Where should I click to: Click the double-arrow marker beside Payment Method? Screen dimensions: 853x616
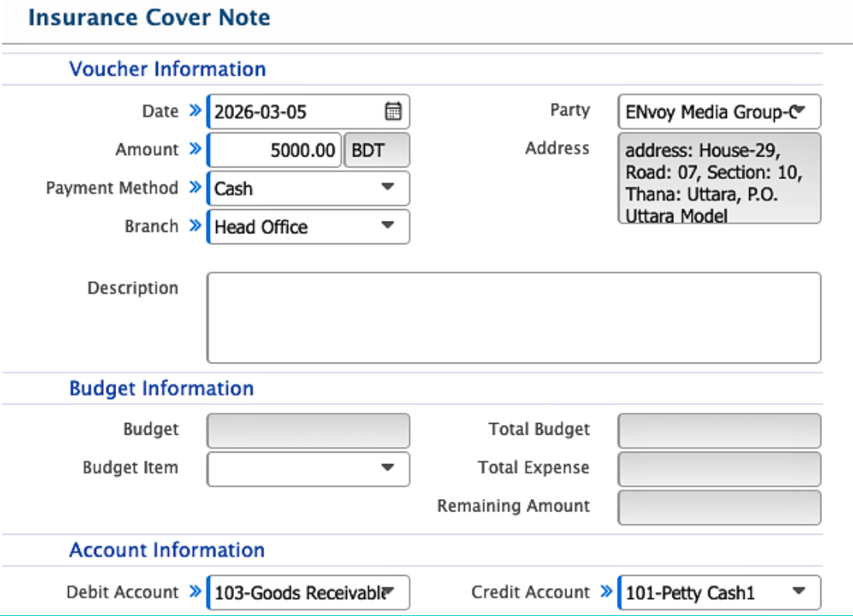point(194,188)
